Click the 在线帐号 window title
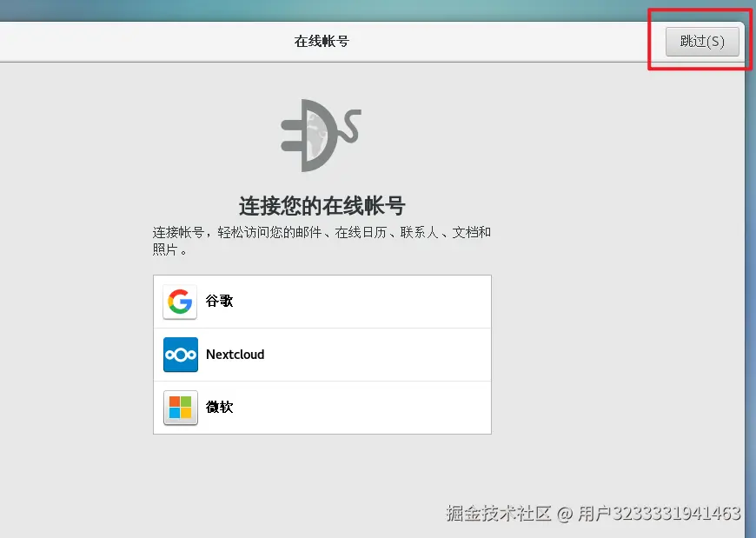This screenshot has width=756, height=538. coord(322,42)
